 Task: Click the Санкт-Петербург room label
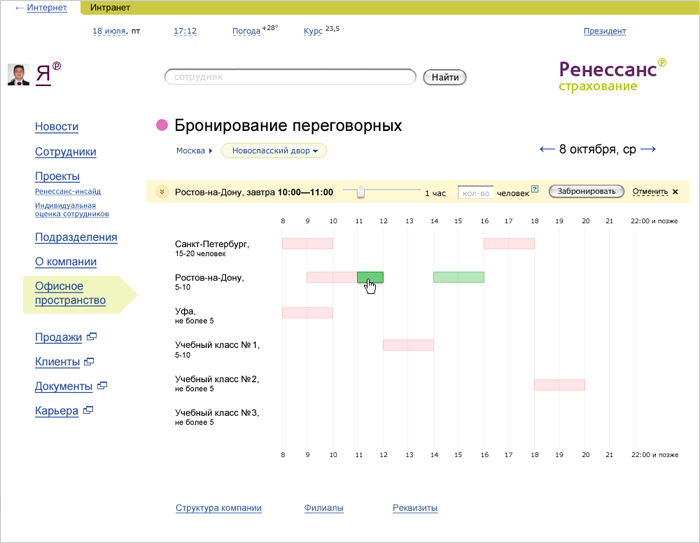[x=212, y=248]
